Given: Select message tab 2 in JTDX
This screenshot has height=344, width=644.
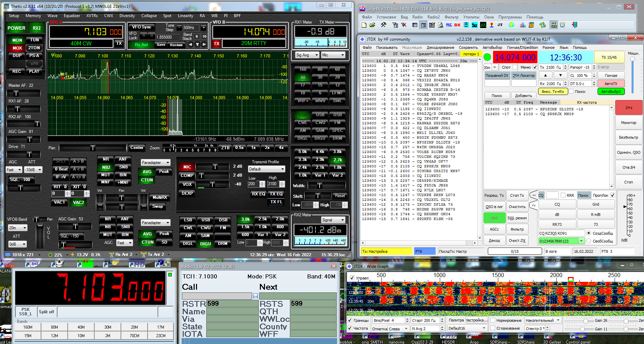Looking at the screenshot, I should click(x=533, y=205).
